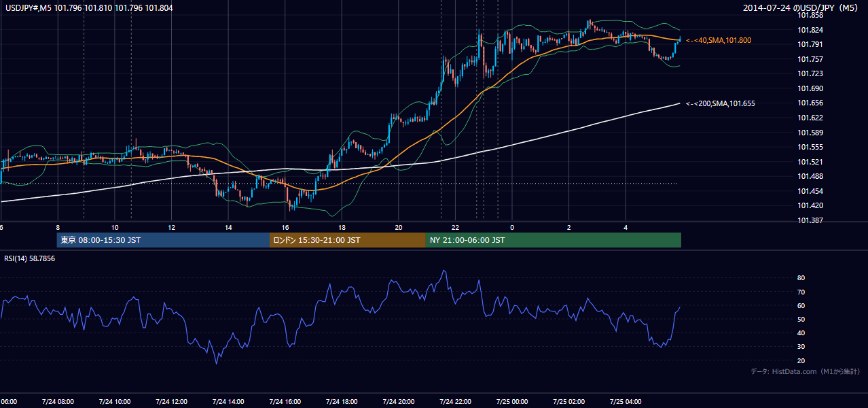Click the 40 SMA 101.800 label

coord(719,41)
